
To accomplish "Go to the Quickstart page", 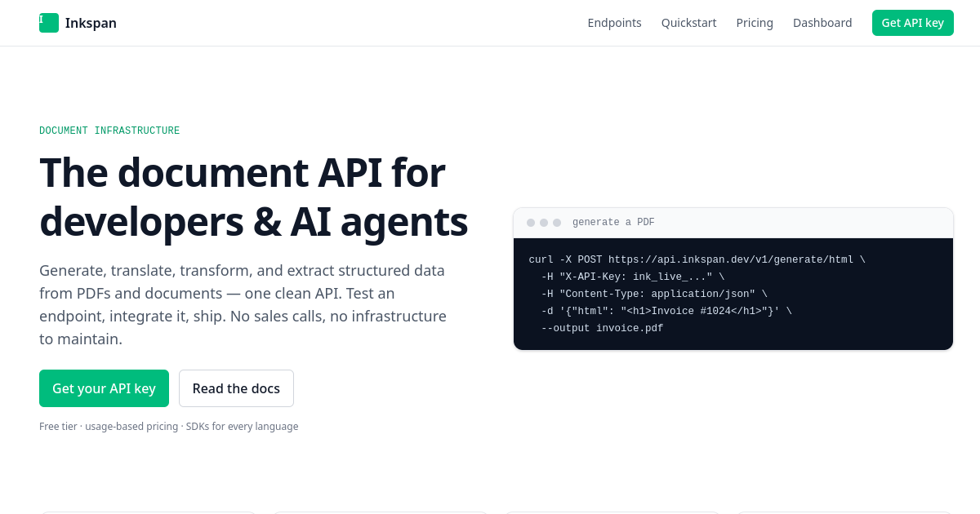I will click(x=688, y=23).
